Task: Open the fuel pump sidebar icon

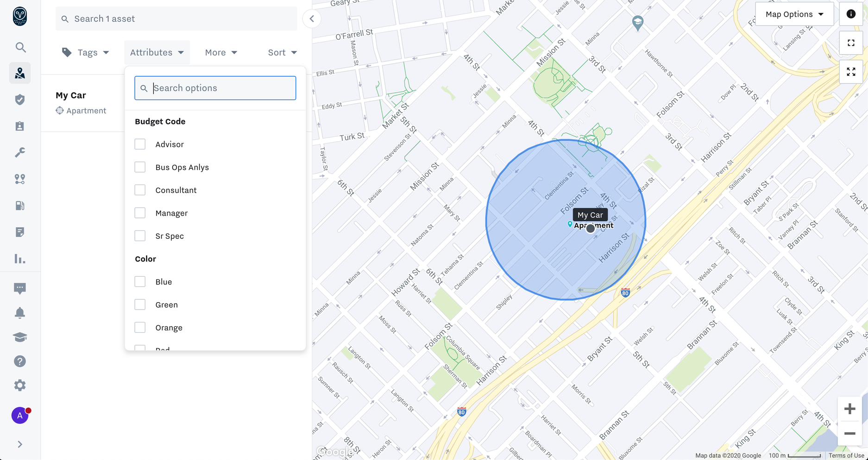Action: [x=20, y=205]
